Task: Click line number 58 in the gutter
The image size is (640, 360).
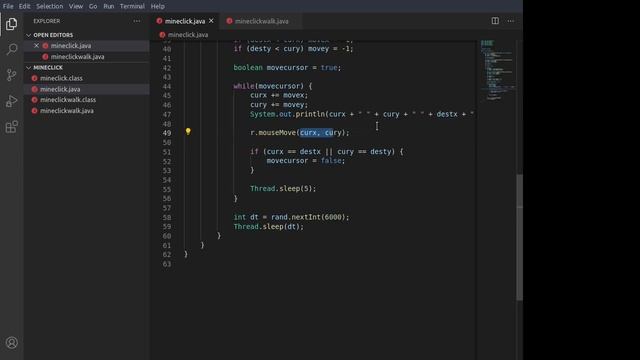Action: (x=167, y=217)
